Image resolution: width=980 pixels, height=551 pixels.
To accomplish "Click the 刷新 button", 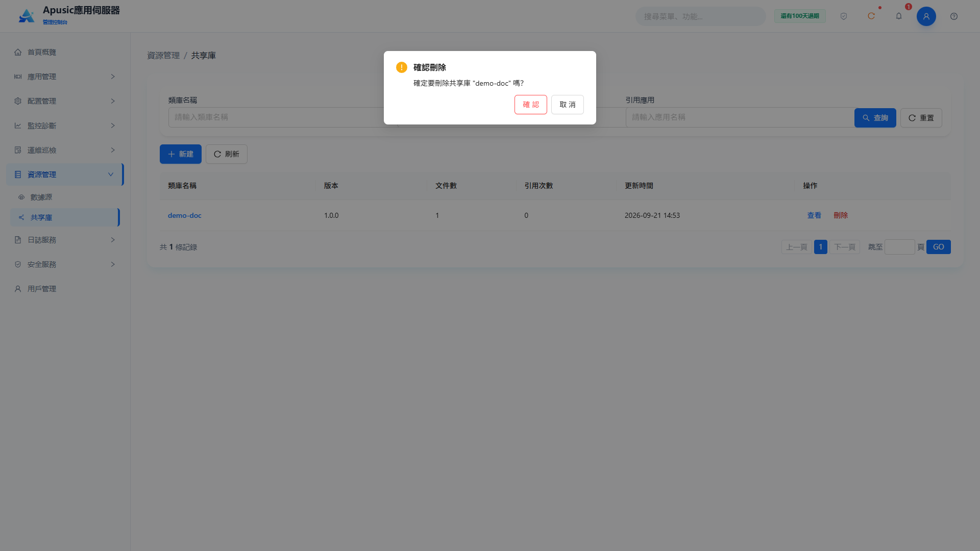I will [x=227, y=154].
